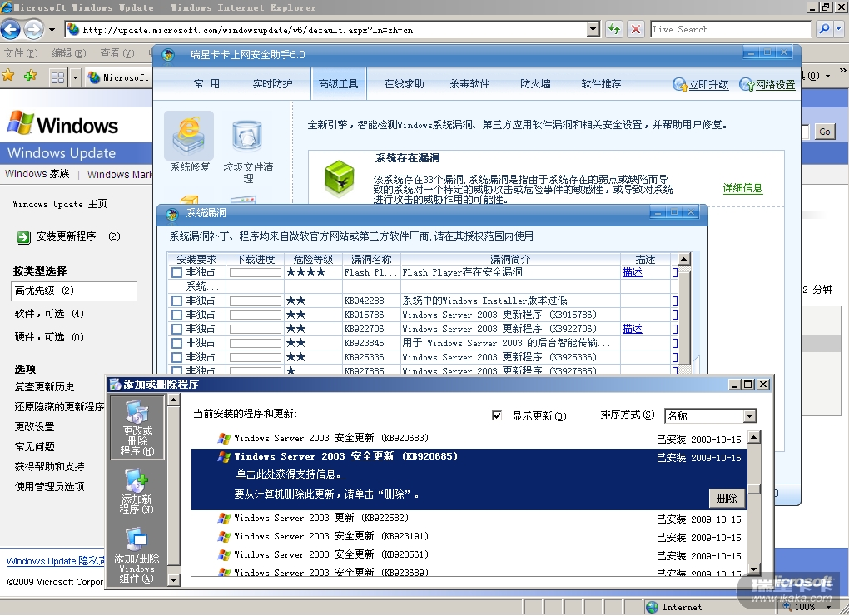
Task: Open the 排序方式 名称 dropdown
Action: (749, 415)
